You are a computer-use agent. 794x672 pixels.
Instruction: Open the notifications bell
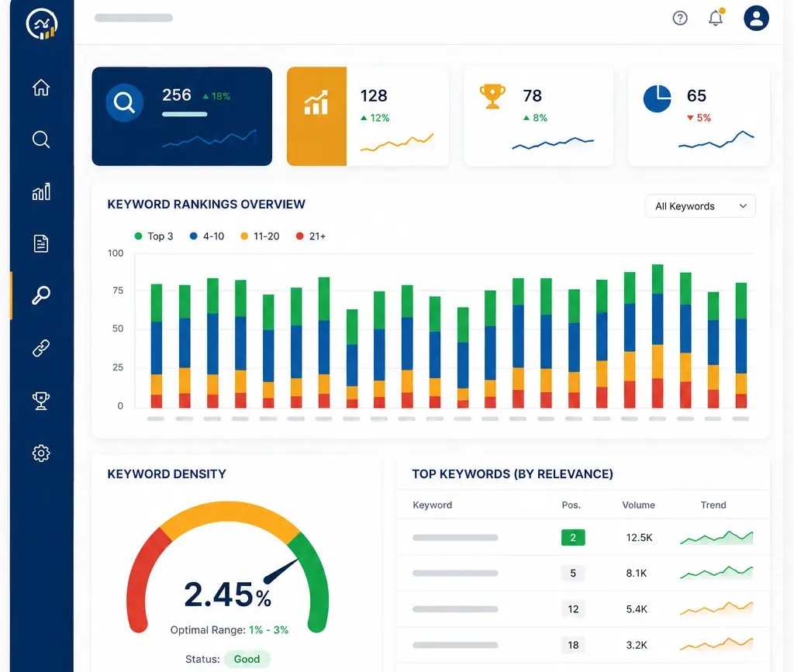pos(716,18)
